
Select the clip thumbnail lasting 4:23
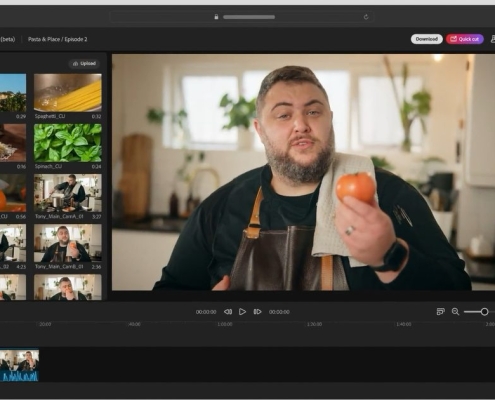[x=13, y=243]
